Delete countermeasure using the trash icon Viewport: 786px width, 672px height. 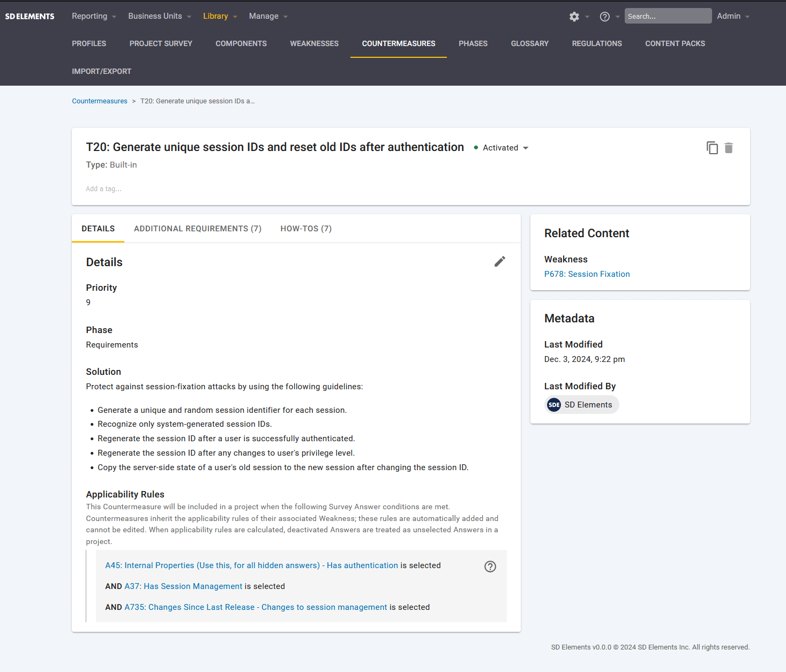729,148
